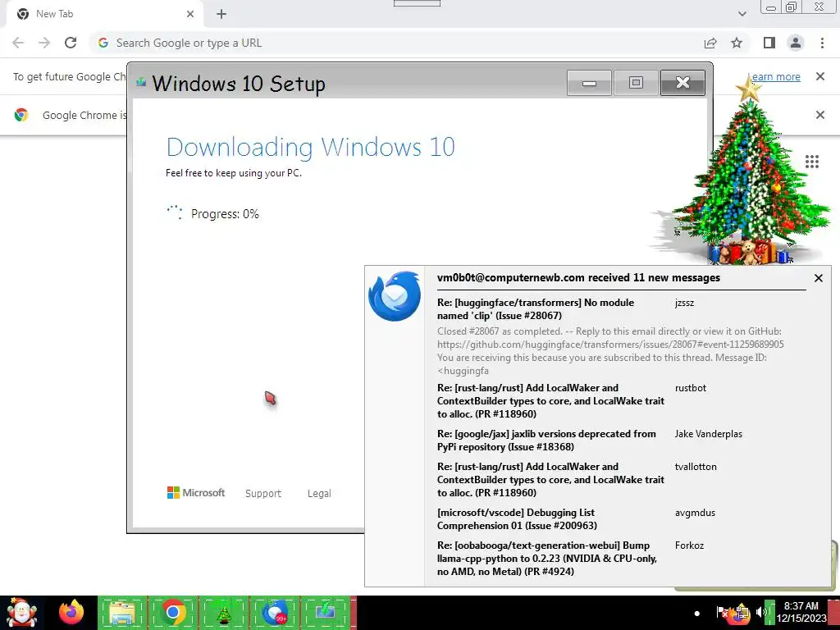Click the Progress: 0% indicator

213,213
